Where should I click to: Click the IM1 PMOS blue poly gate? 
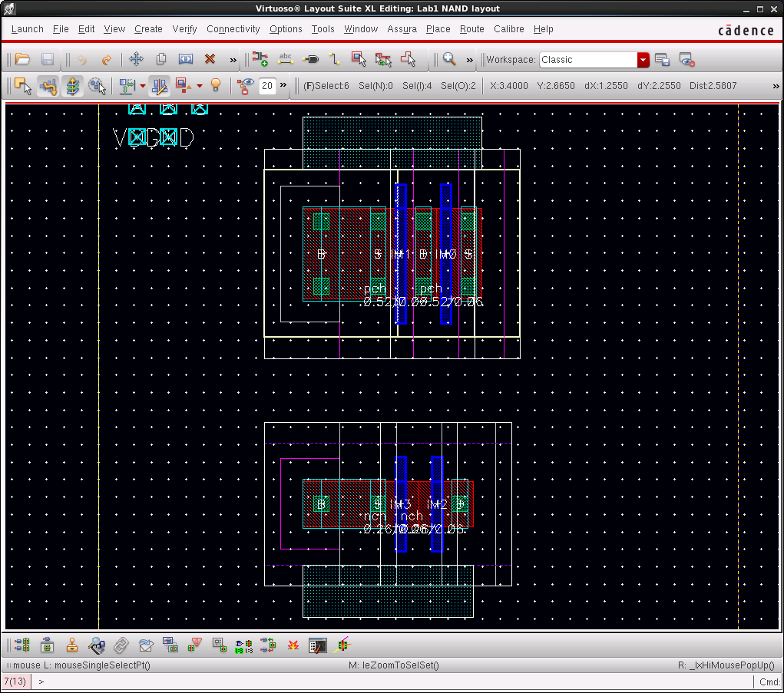coord(401,254)
